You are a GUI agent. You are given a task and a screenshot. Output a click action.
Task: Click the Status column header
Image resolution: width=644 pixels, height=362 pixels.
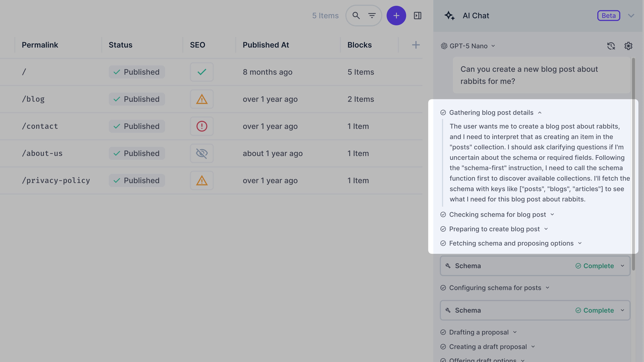(x=121, y=45)
